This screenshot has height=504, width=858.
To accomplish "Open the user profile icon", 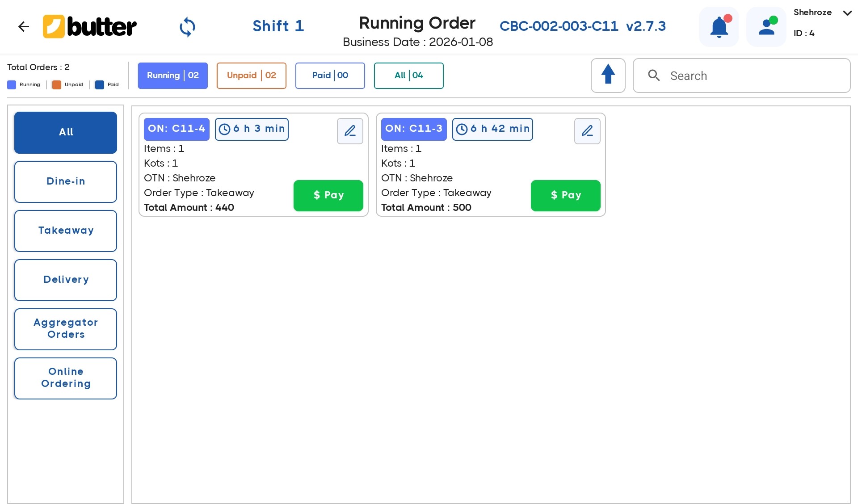I will pos(766,26).
